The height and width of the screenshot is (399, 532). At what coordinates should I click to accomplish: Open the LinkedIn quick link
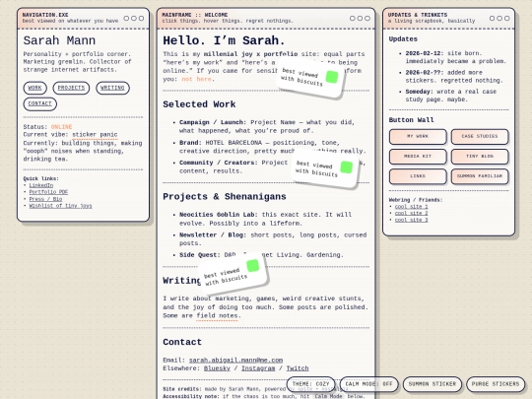tap(41, 185)
